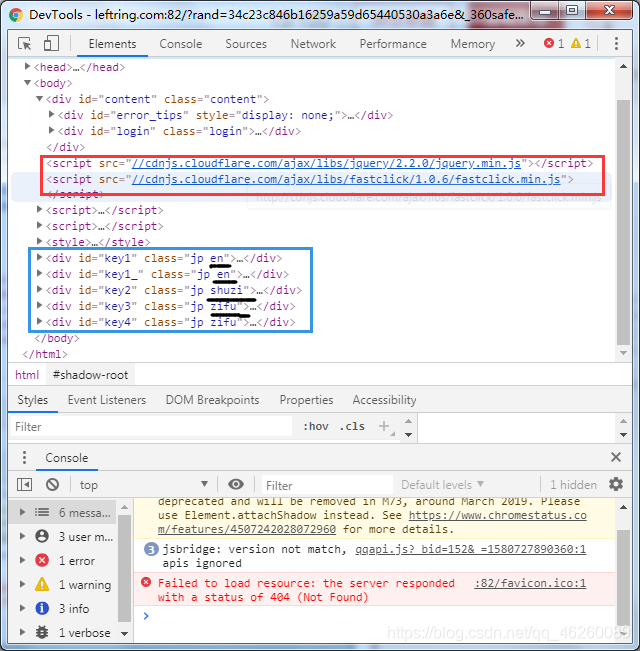Select the drawer Console tab
Viewport: 640px width, 651px height.
(x=66, y=458)
